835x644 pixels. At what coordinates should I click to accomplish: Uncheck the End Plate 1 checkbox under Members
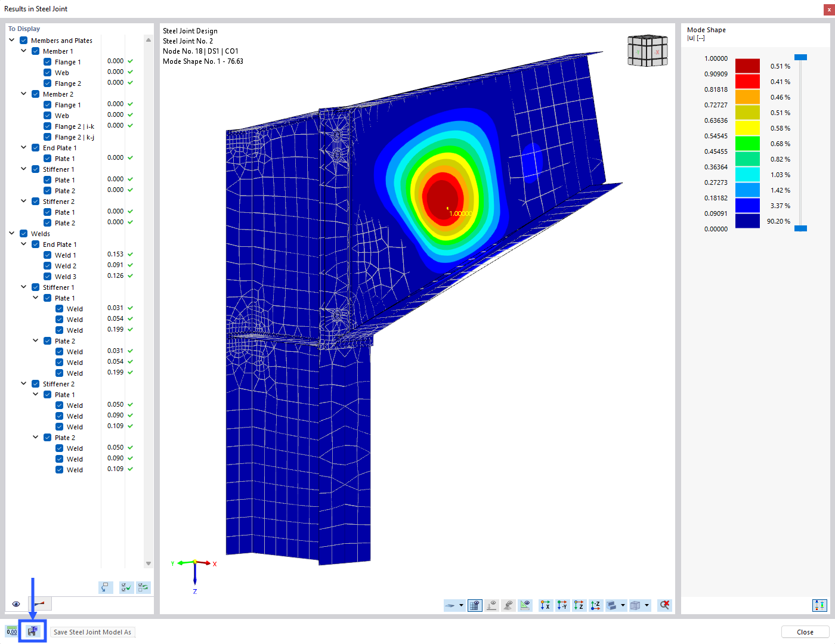tap(36, 148)
